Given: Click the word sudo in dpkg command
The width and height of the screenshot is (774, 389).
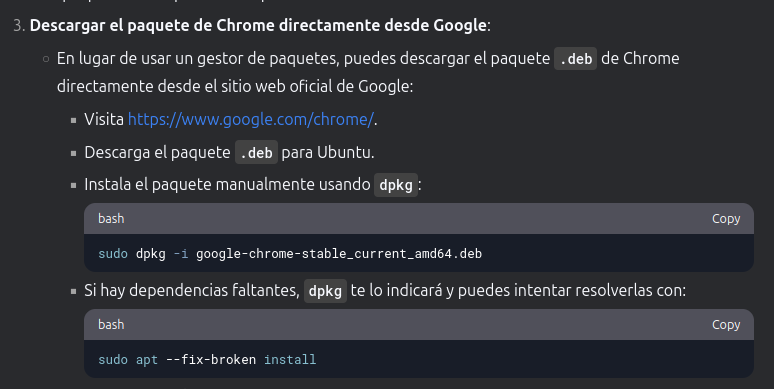Looking at the screenshot, I should coord(113,254).
